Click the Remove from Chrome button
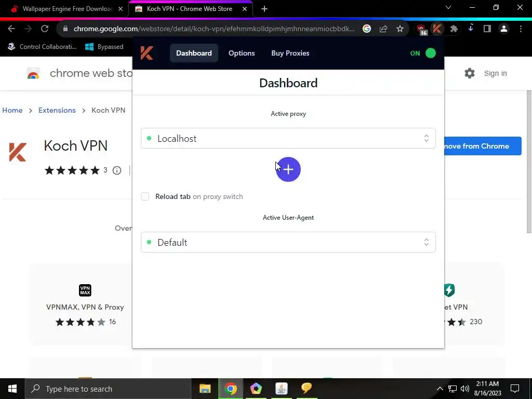This screenshot has height=399, width=532. click(483, 146)
